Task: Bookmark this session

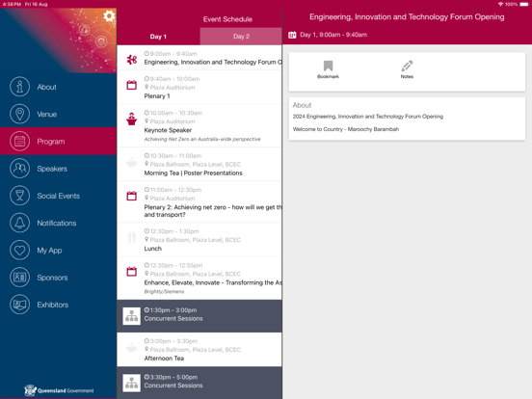Action: pyautogui.click(x=328, y=69)
